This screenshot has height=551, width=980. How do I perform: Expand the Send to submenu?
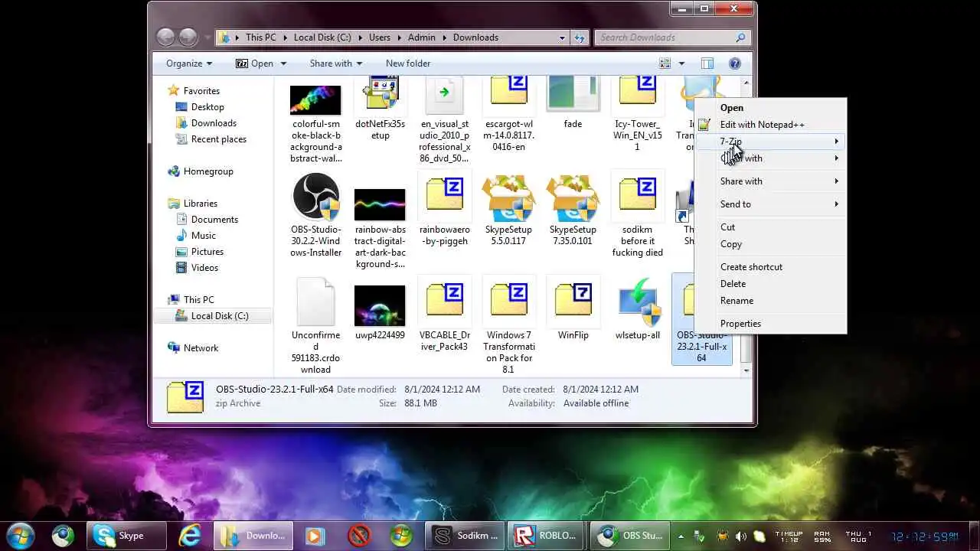pyautogui.click(x=770, y=204)
